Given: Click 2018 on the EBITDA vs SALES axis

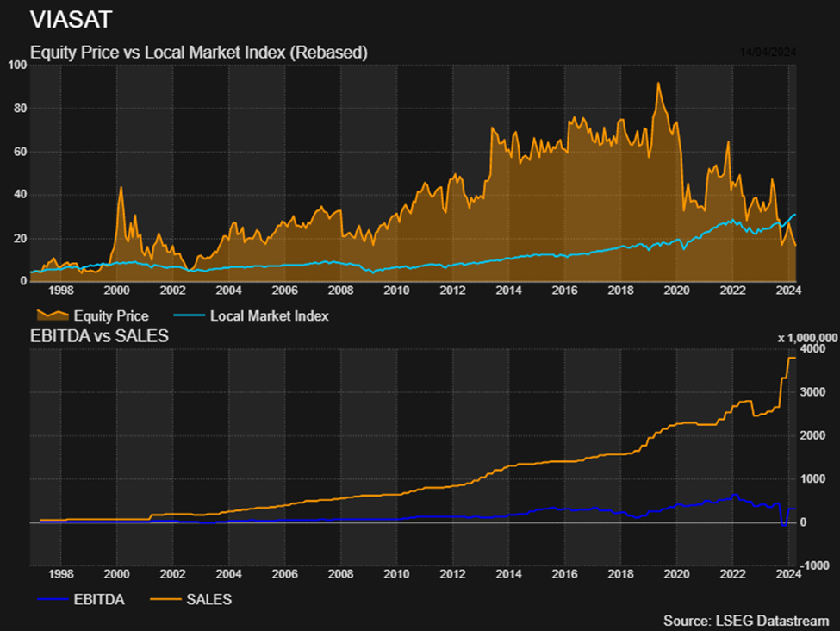Looking at the screenshot, I should coord(620,574).
